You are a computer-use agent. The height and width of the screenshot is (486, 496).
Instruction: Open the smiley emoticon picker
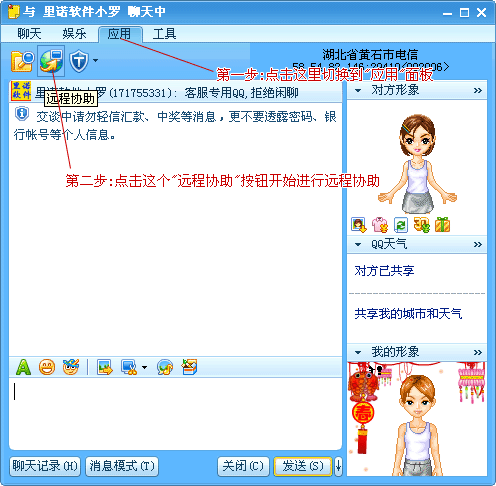pyautogui.click(x=47, y=367)
